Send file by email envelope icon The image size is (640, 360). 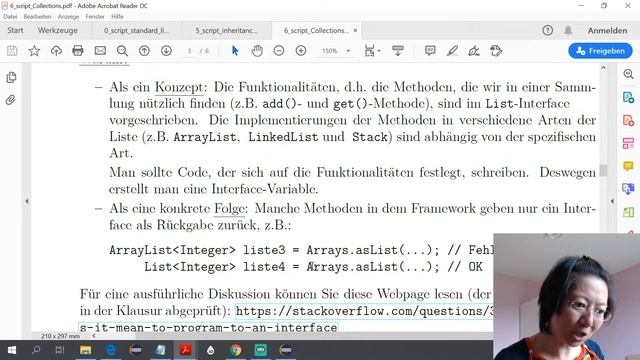coord(100,51)
